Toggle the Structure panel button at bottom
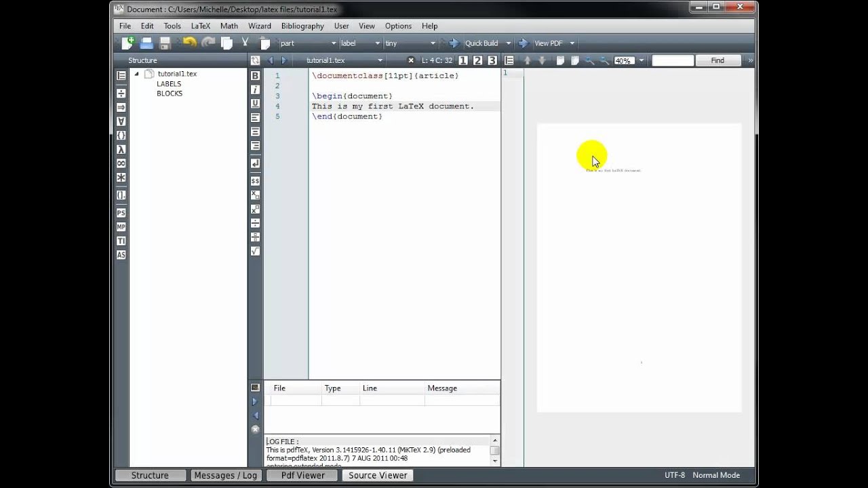Screen dimensions: 868x488 [x=150, y=475]
